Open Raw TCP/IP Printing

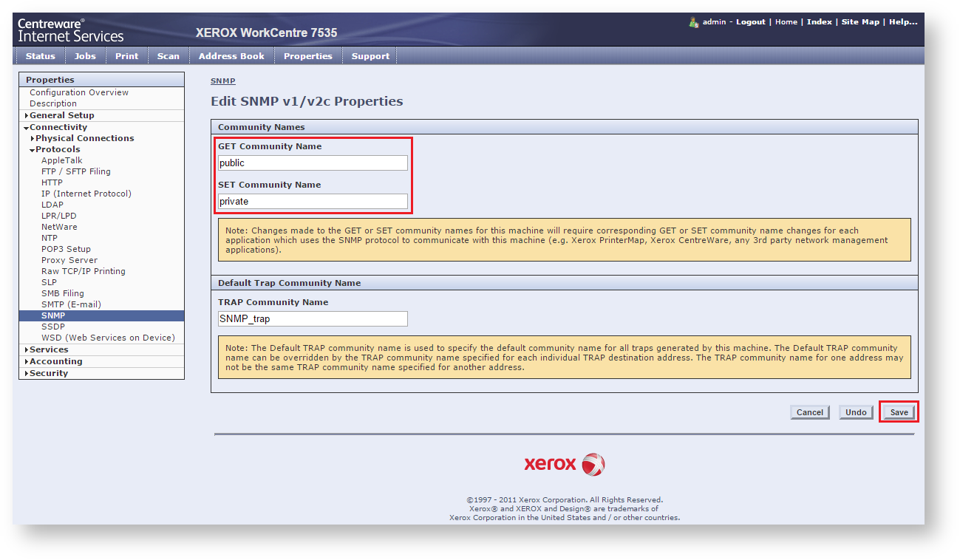pos(84,271)
